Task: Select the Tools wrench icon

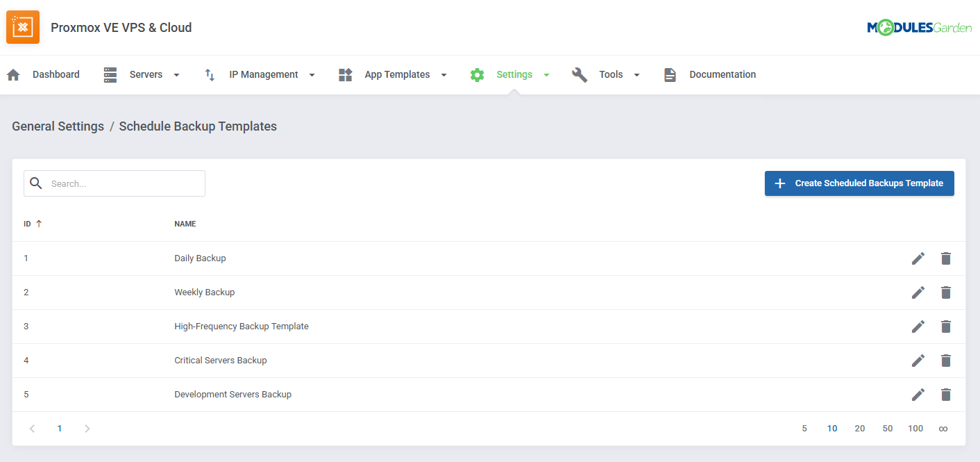Action: click(x=580, y=74)
